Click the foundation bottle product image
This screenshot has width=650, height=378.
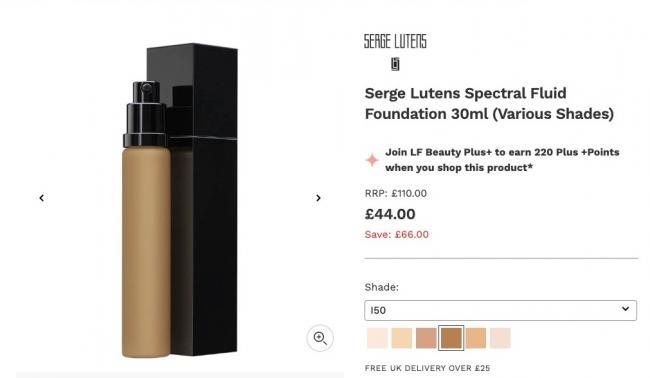180,200
